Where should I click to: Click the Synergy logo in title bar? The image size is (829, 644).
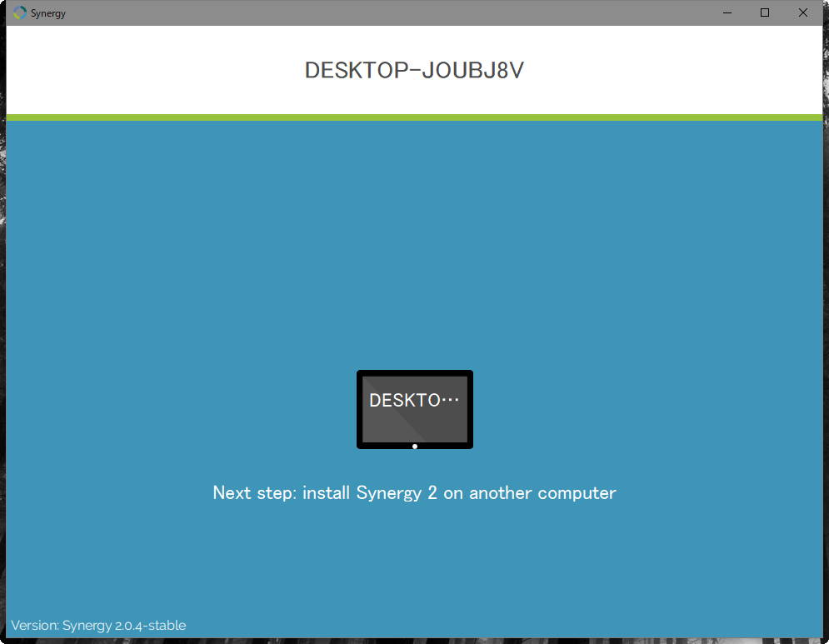coord(20,12)
